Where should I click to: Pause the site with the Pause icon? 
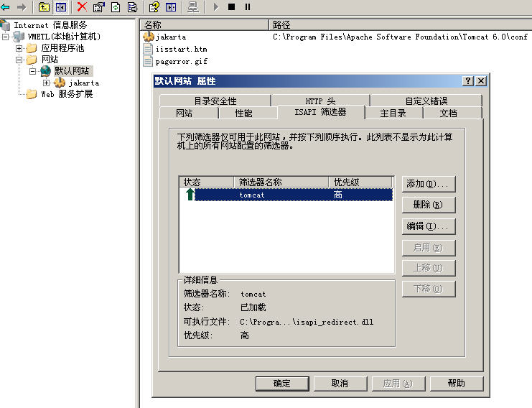pyautogui.click(x=248, y=6)
